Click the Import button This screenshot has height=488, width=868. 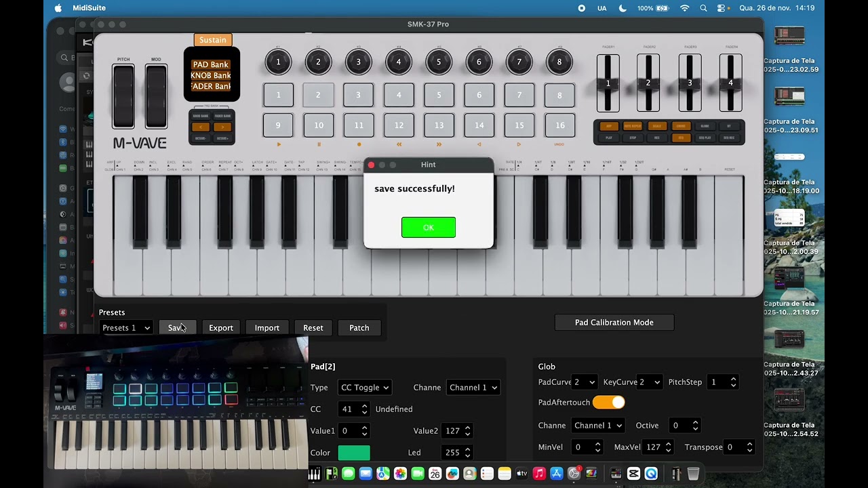(267, 328)
